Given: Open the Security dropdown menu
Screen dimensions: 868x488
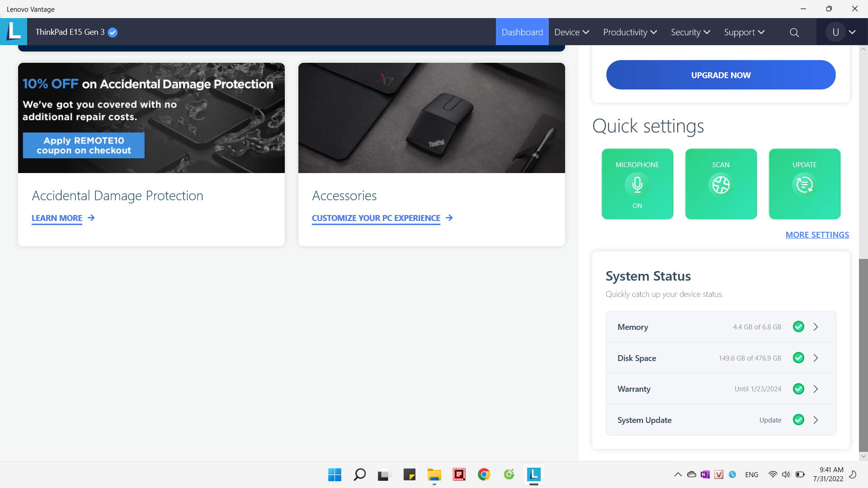Looking at the screenshot, I should (x=690, y=32).
